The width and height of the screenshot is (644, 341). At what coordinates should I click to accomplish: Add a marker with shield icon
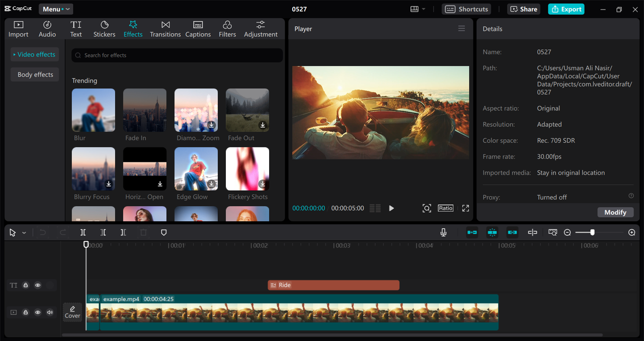(164, 232)
